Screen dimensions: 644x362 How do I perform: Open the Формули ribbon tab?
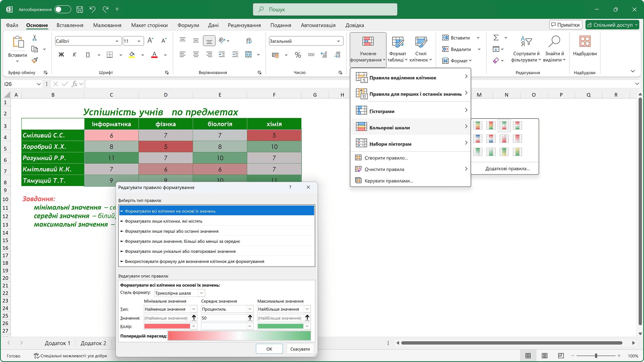click(188, 25)
